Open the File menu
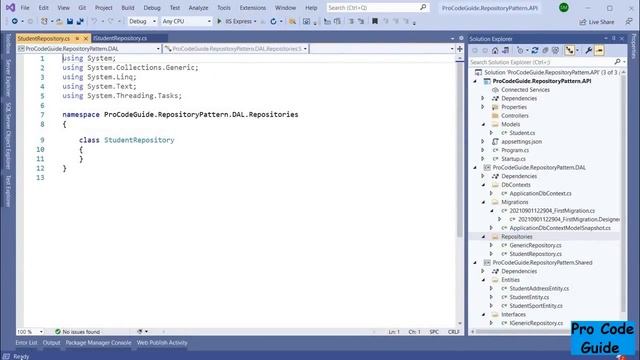This screenshot has width=640, height=360. (x=25, y=8)
